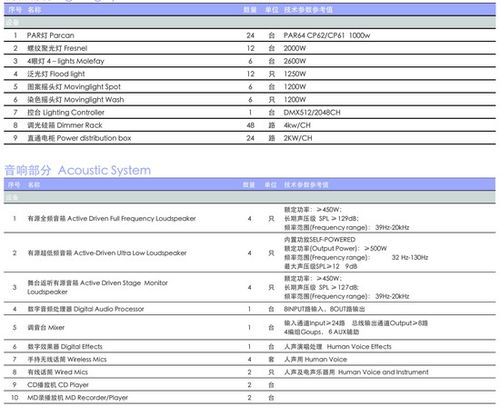Select 'Dimmer Rack' row name
Viewport: 500px width, 416px height.
(65, 125)
